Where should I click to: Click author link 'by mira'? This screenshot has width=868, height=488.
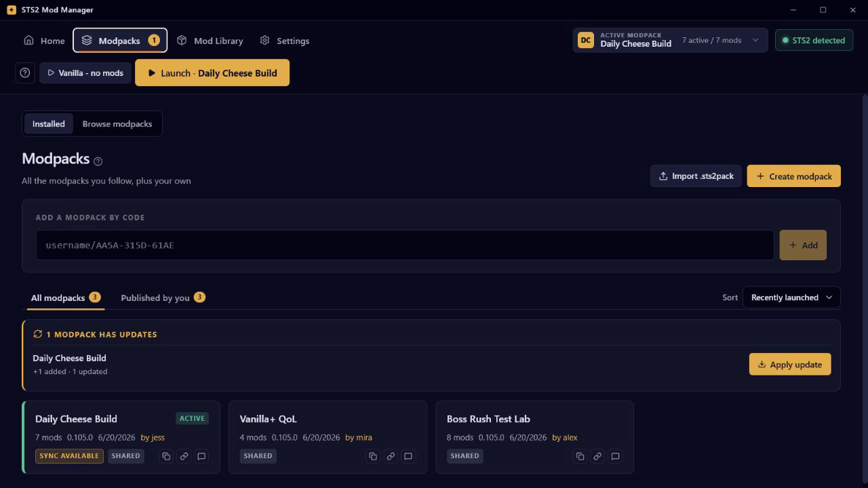tap(359, 438)
